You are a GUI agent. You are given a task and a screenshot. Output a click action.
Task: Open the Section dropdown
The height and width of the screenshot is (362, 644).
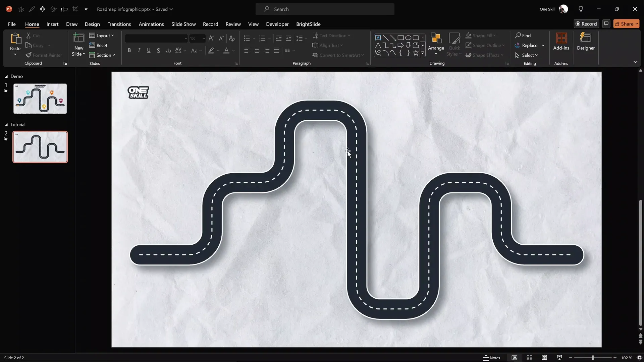[x=102, y=55]
